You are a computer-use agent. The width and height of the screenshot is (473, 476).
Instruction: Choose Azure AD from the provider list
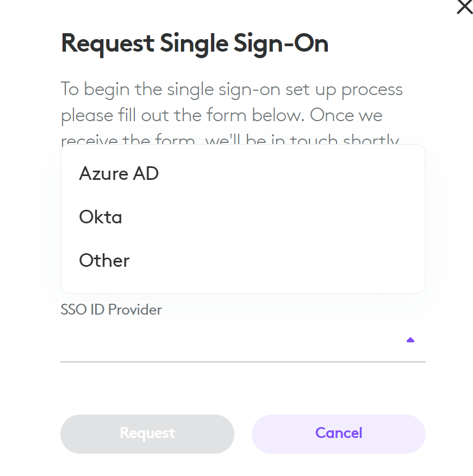(119, 174)
